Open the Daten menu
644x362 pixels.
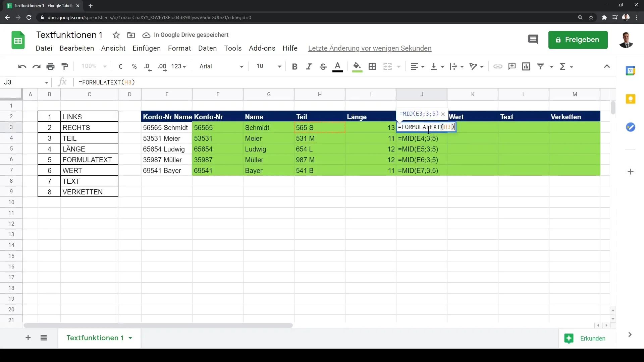(207, 48)
